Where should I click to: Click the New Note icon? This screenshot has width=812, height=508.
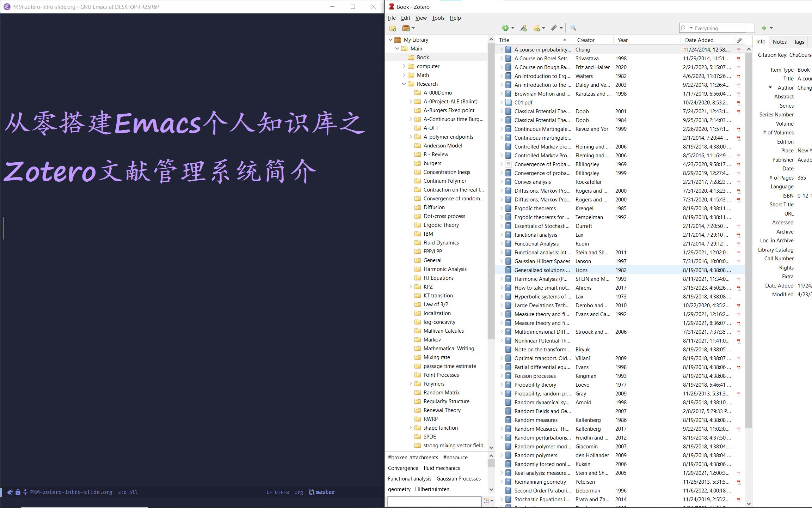(537, 28)
